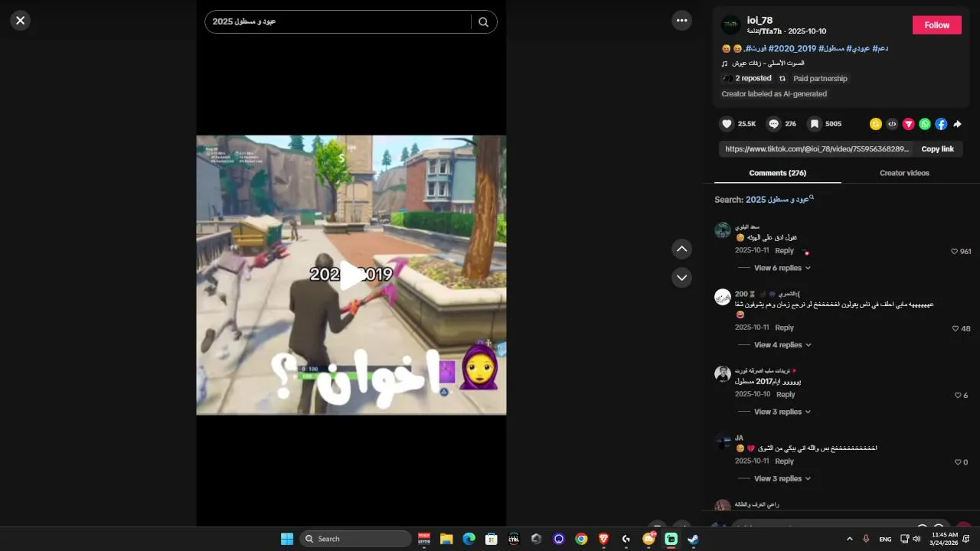Close the TikTok video viewer

click(21, 21)
